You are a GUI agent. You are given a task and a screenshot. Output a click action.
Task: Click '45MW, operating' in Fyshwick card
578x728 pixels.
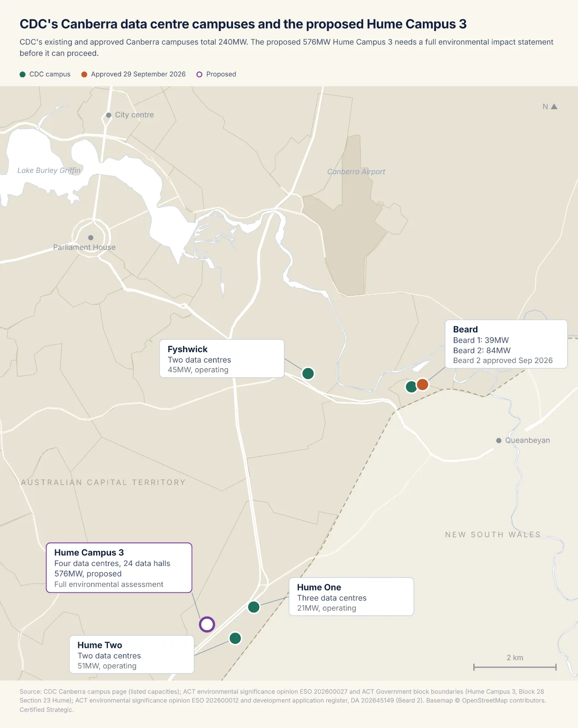click(x=198, y=370)
